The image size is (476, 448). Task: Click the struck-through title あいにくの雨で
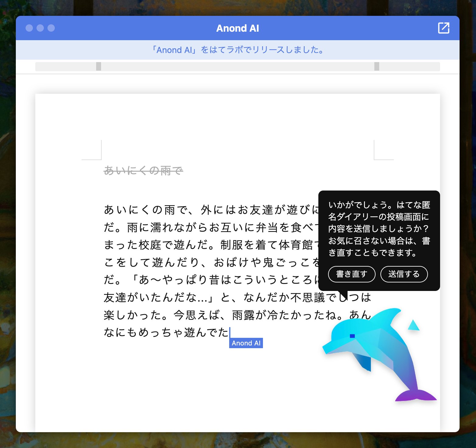point(143,170)
